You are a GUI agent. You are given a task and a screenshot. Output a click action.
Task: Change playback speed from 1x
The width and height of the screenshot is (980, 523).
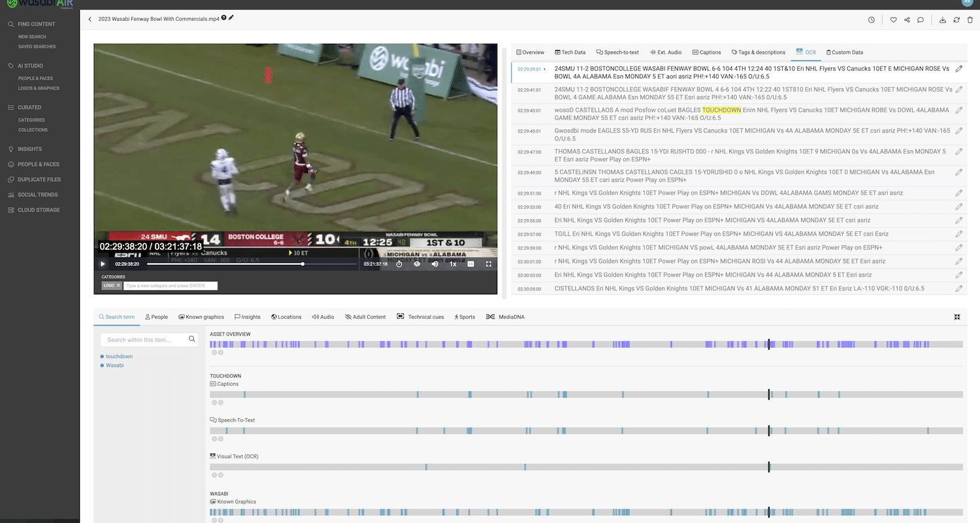point(453,264)
